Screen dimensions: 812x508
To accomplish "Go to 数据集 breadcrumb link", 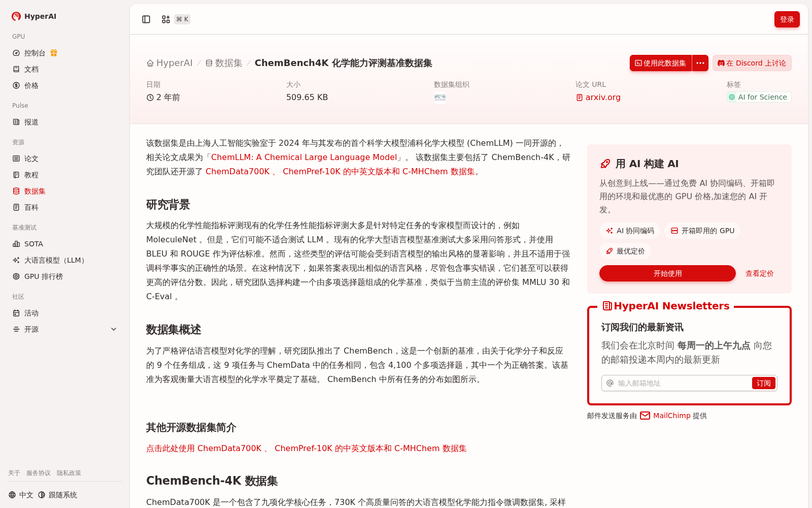I will point(224,63).
